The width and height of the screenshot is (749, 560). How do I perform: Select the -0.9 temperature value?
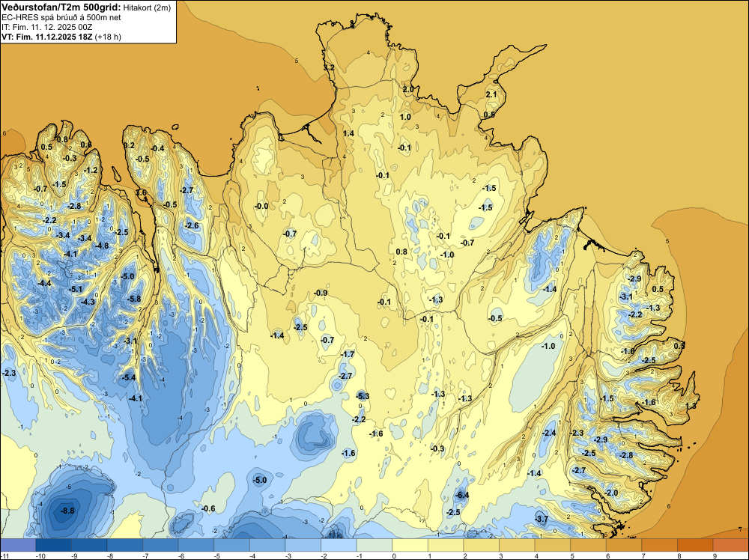click(321, 293)
